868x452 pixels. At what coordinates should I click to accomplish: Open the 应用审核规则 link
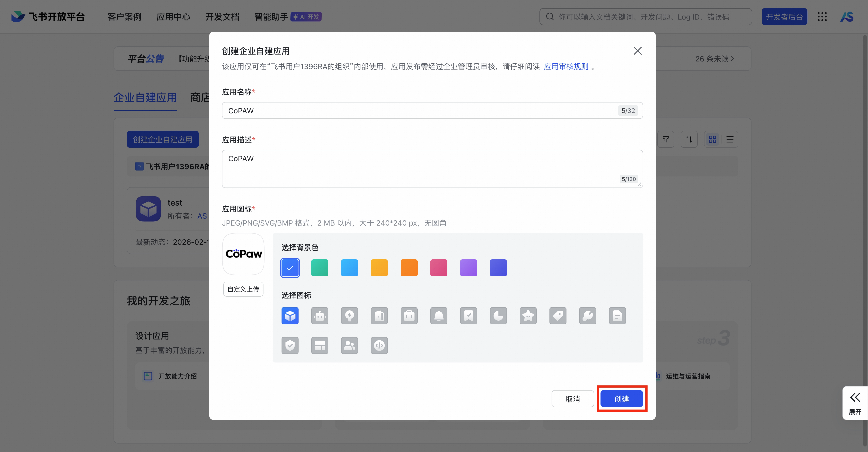pyautogui.click(x=566, y=66)
